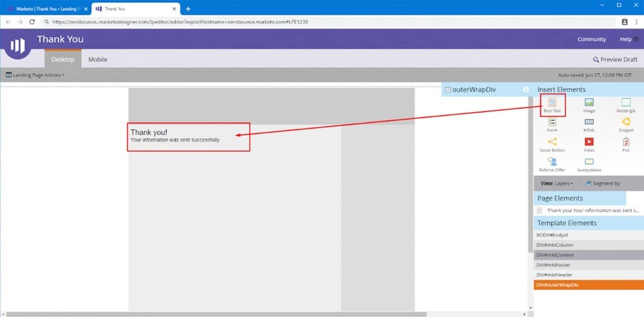Open the Community link
This screenshot has height=317, width=644.
pyautogui.click(x=591, y=39)
